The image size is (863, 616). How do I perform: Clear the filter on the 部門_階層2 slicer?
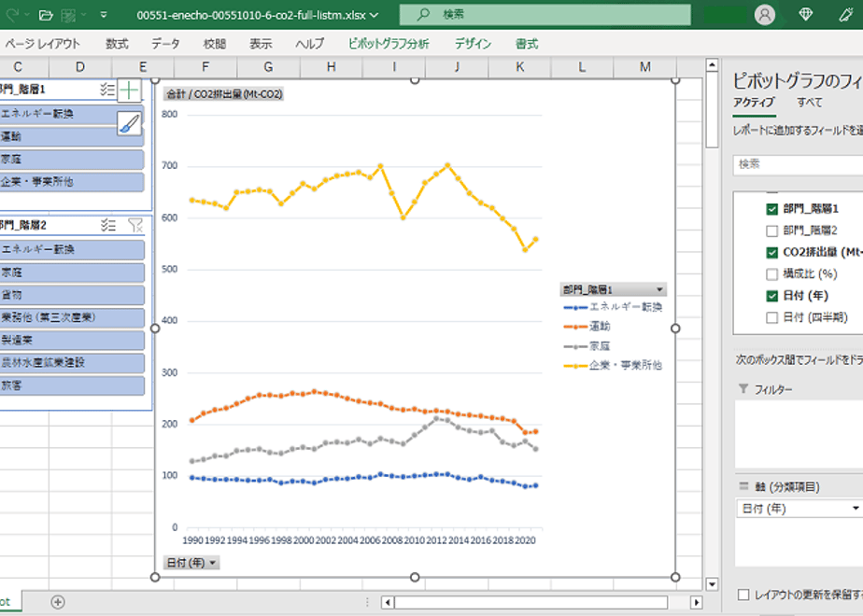[134, 224]
